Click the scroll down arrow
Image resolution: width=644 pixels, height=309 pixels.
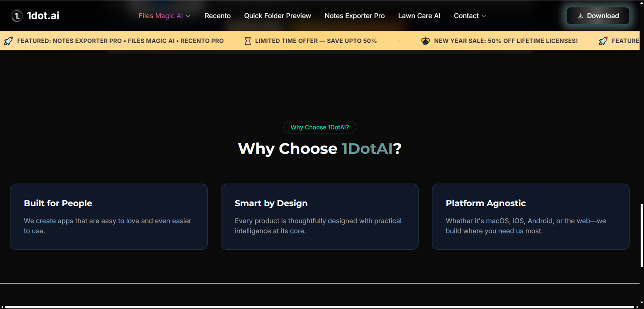coord(642,302)
